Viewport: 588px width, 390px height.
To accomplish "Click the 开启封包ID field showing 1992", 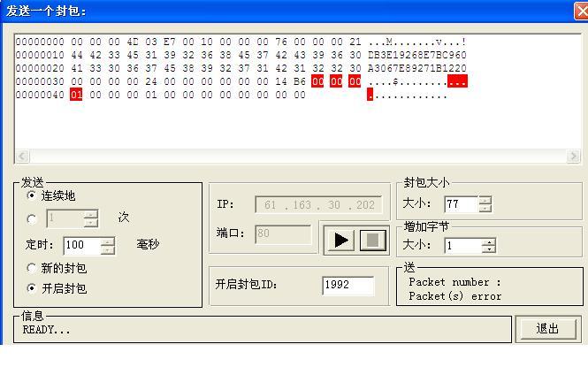I will coord(348,286).
